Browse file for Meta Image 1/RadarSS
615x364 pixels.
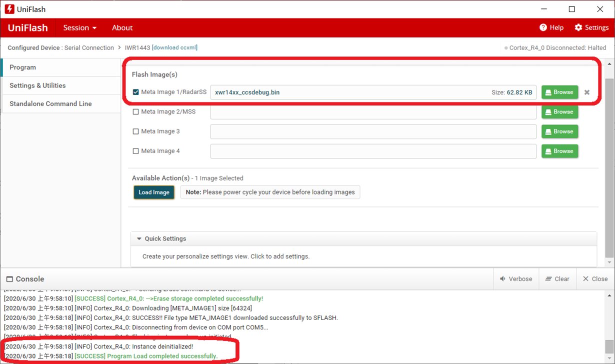559,92
